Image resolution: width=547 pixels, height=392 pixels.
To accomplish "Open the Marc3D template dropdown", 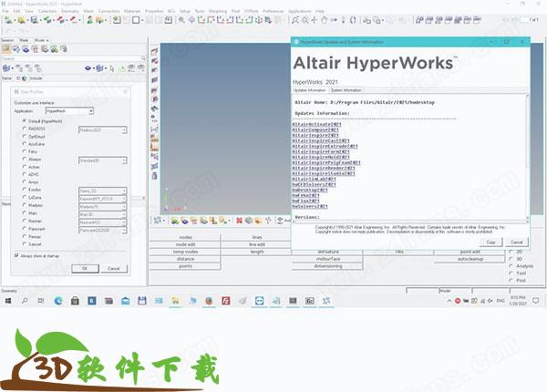I will point(102,214).
